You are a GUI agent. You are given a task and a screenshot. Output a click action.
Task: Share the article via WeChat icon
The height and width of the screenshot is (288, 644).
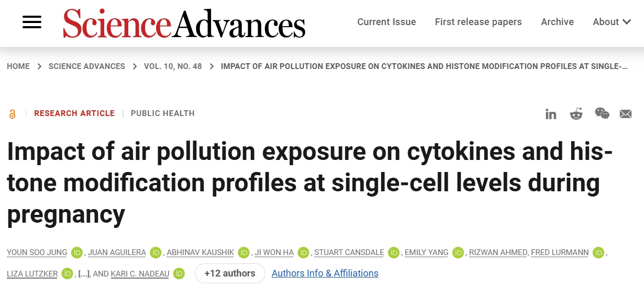[602, 113]
